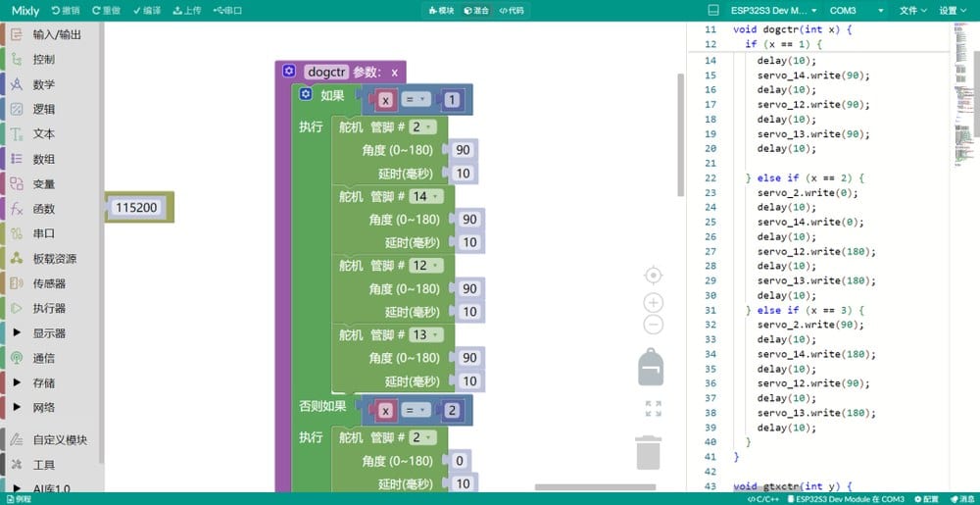Open the 板载资源 block category
This screenshot has height=505, width=980.
[50, 259]
